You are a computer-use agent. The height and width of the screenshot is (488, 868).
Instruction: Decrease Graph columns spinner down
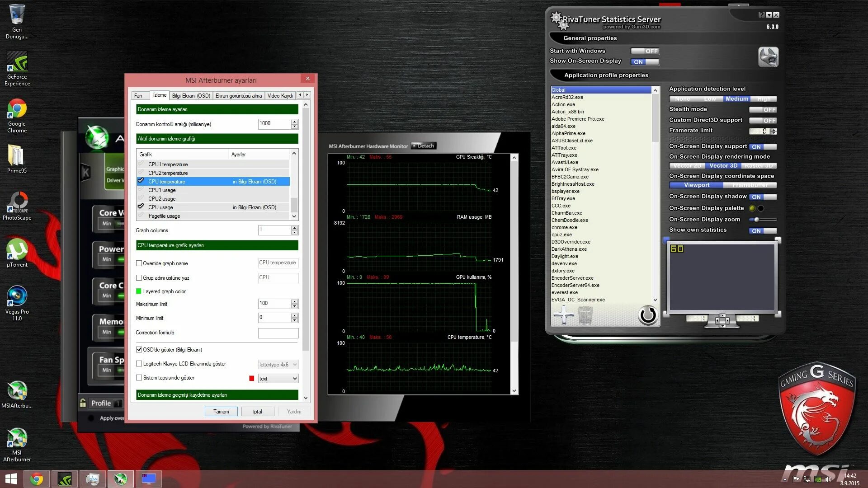click(x=295, y=232)
